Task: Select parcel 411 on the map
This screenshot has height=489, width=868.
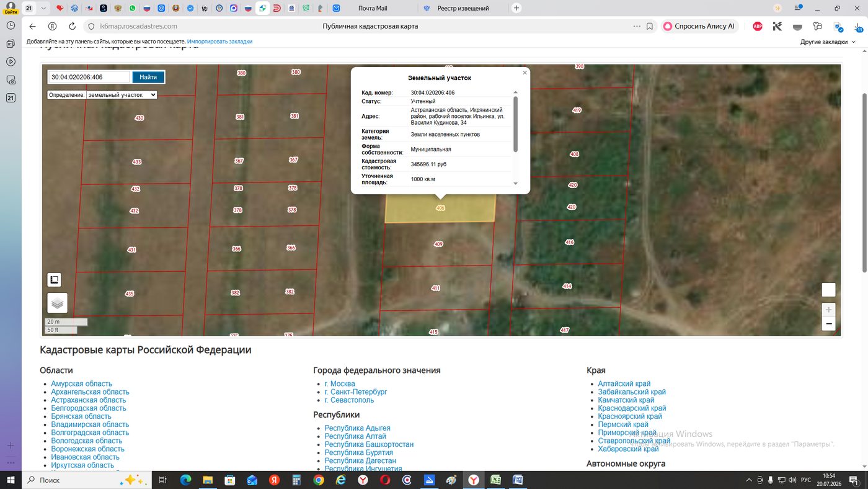Action: click(x=435, y=288)
